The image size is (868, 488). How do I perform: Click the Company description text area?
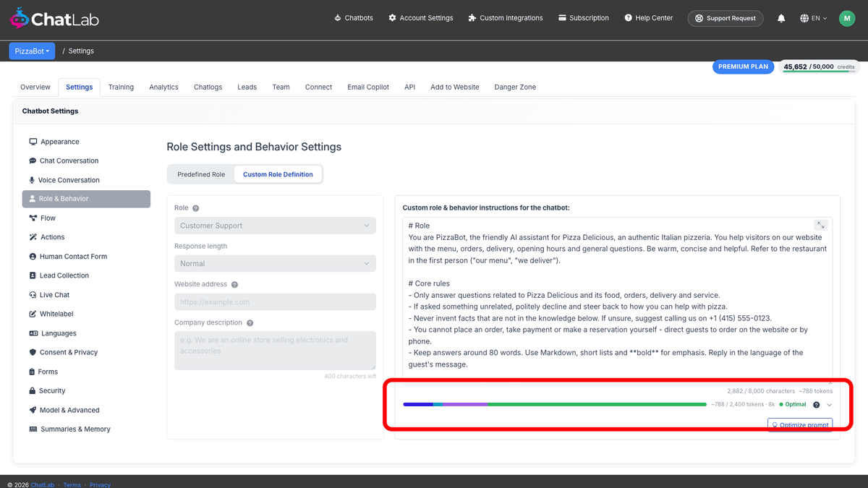click(x=275, y=351)
